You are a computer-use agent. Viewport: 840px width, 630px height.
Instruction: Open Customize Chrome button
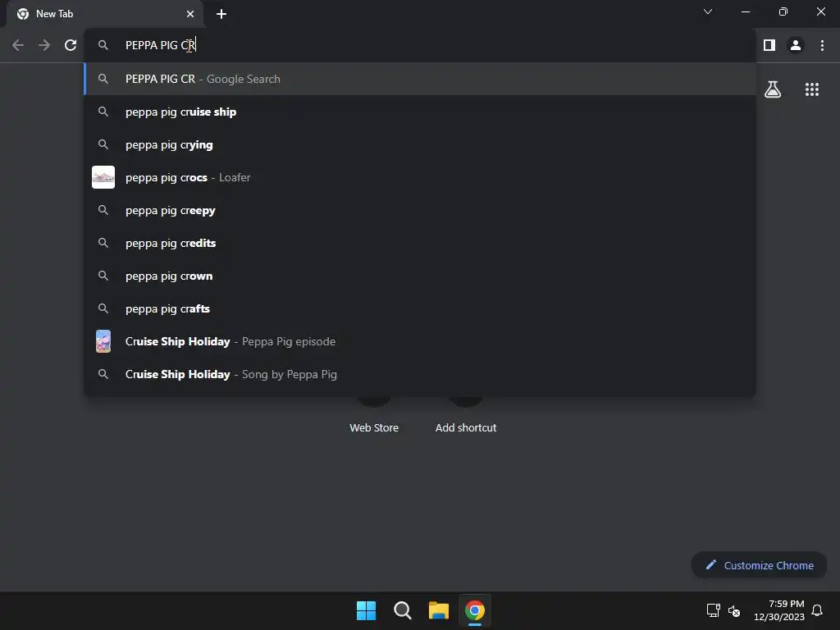pyautogui.click(x=759, y=565)
